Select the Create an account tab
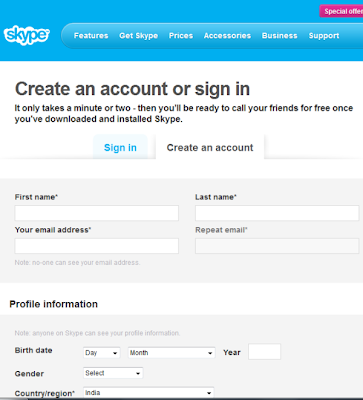Viewport: 363px width, 400px height. (210, 147)
